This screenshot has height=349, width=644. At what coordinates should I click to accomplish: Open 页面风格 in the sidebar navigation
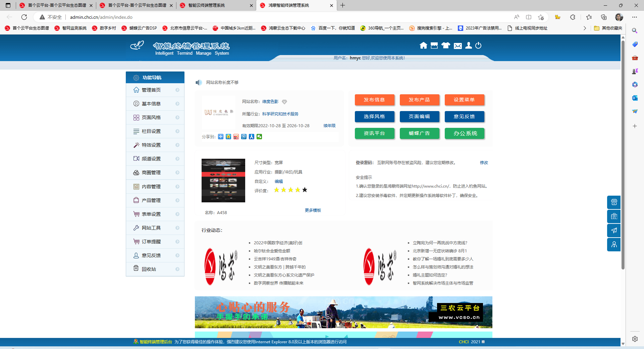click(151, 117)
